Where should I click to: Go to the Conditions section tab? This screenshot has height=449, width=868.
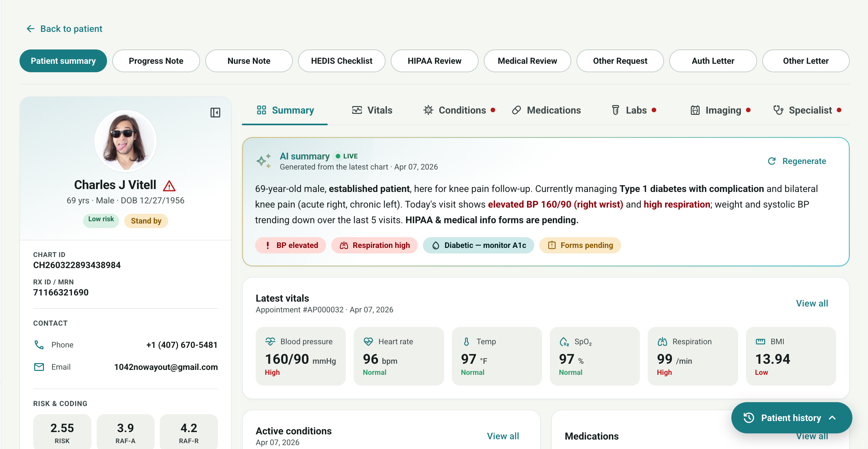tap(459, 110)
